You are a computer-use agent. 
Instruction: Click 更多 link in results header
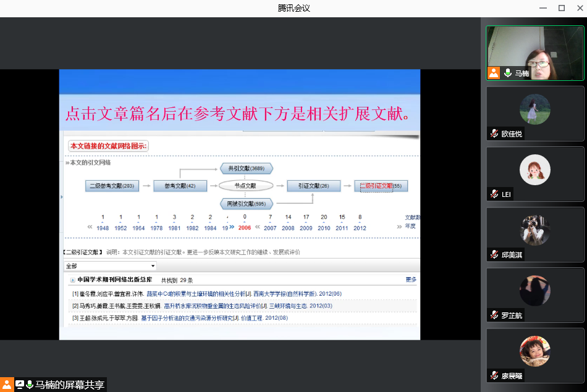(x=411, y=280)
